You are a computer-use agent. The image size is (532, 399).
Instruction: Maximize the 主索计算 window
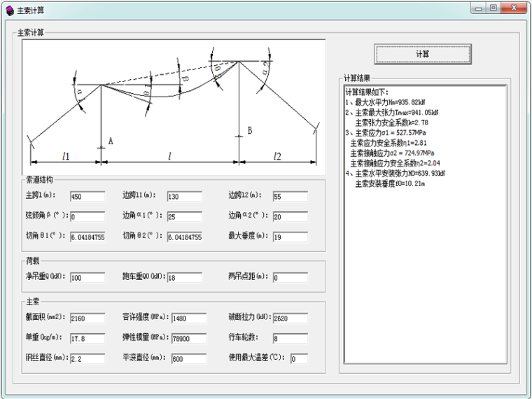tap(493, 8)
